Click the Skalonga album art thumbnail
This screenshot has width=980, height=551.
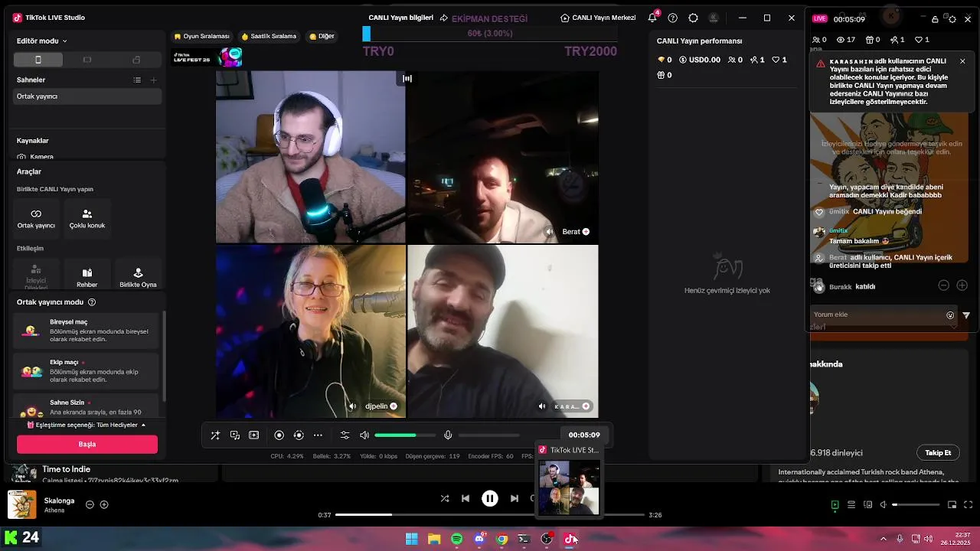[22, 504]
